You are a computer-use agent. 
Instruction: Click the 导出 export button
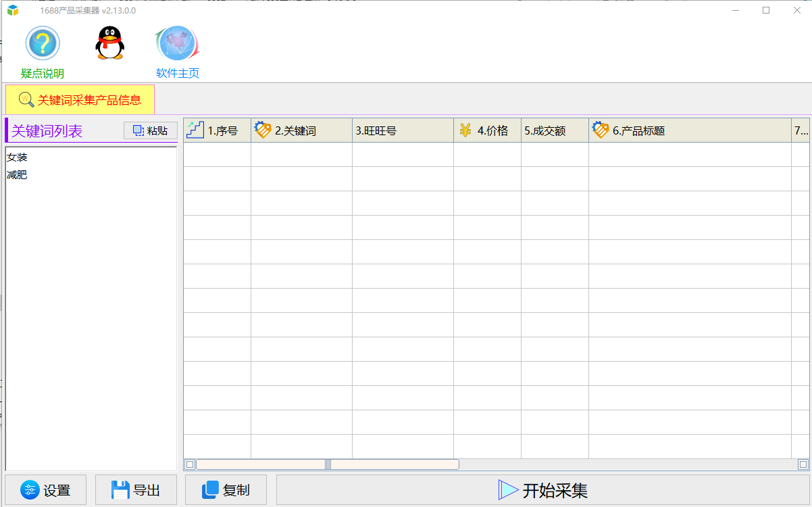click(136, 490)
